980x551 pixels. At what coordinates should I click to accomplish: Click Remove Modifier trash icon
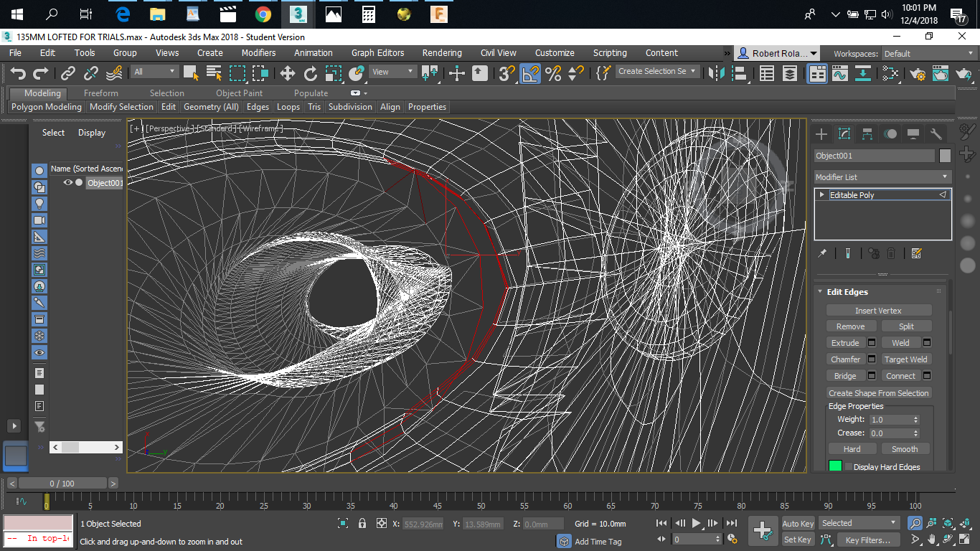pyautogui.click(x=891, y=253)
